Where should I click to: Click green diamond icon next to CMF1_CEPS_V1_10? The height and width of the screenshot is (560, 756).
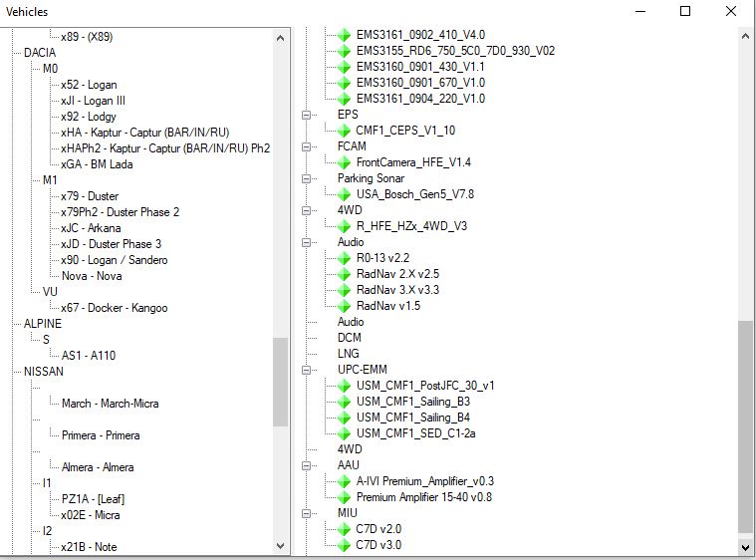point(344,131)
